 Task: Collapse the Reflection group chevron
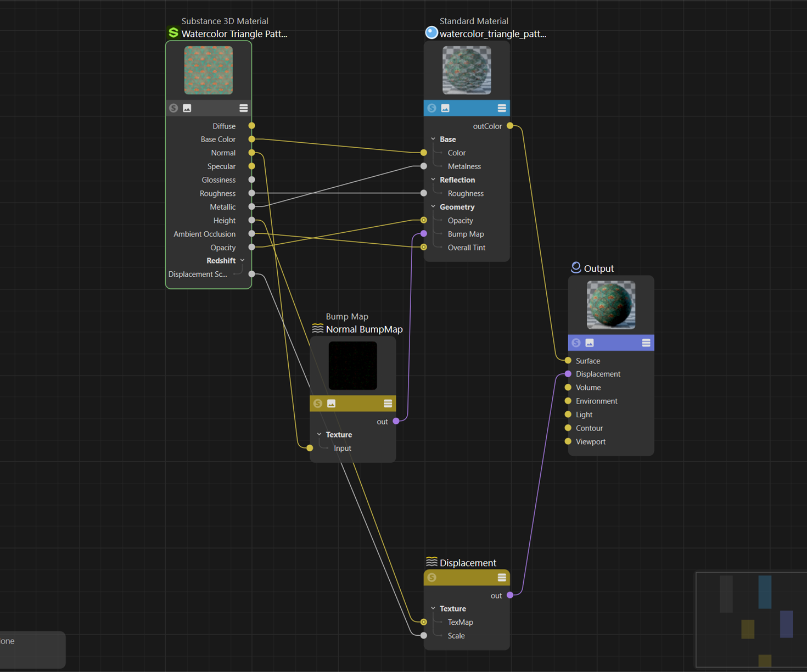point(433,180)
